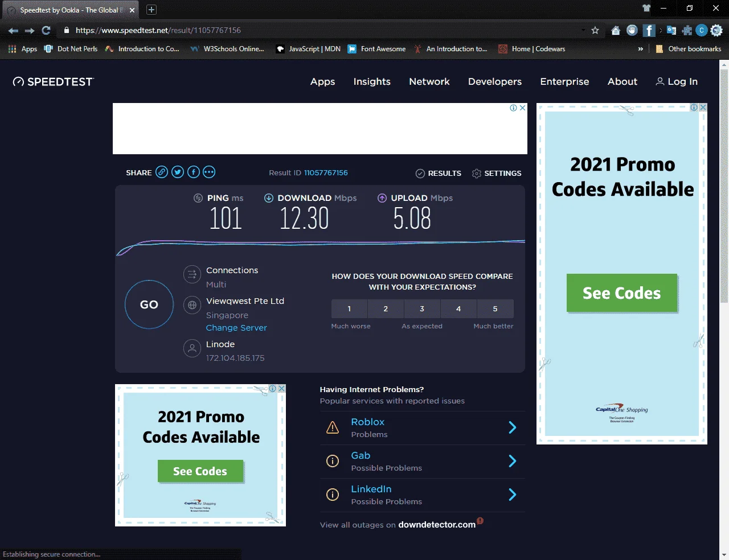Open the W3Schools Online bookmark

(x=228, y=49)
